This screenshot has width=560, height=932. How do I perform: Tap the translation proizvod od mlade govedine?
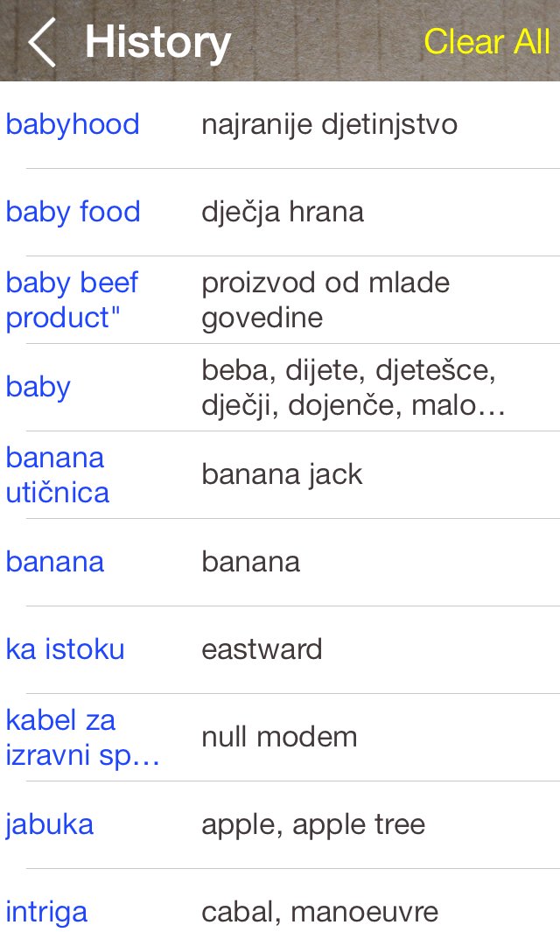coord(325,299)
